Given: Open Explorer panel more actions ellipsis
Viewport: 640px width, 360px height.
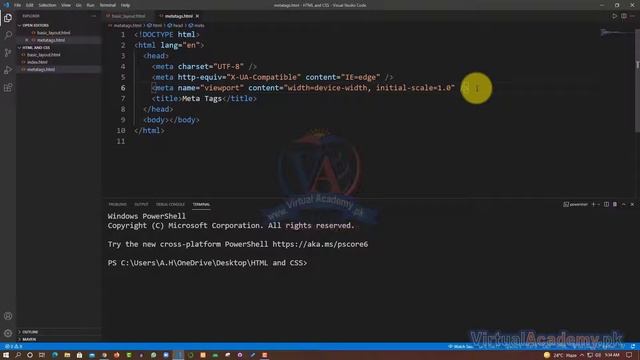Looking at the screenshot, I should [x=93, y=16].
